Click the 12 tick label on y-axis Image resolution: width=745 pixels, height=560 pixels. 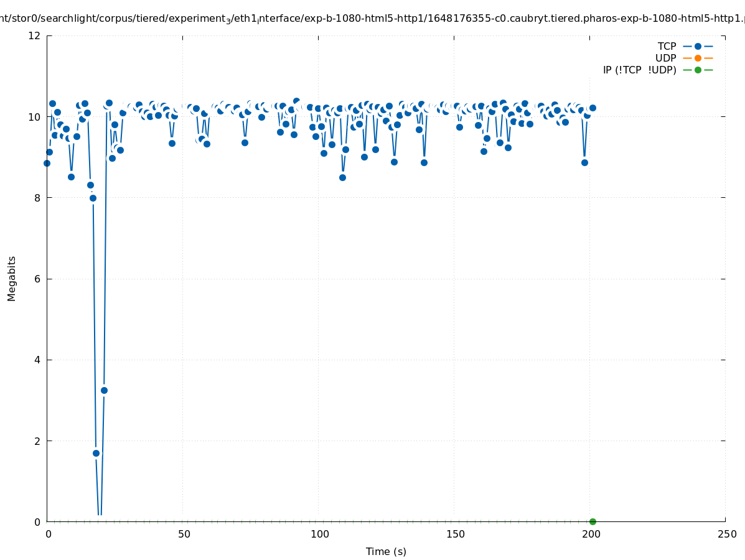pos(35,35)
